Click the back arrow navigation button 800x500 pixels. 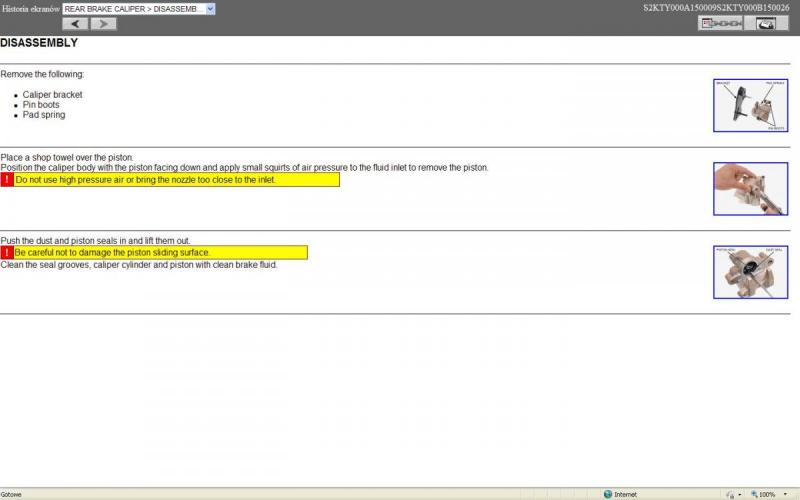coord(75,24)
